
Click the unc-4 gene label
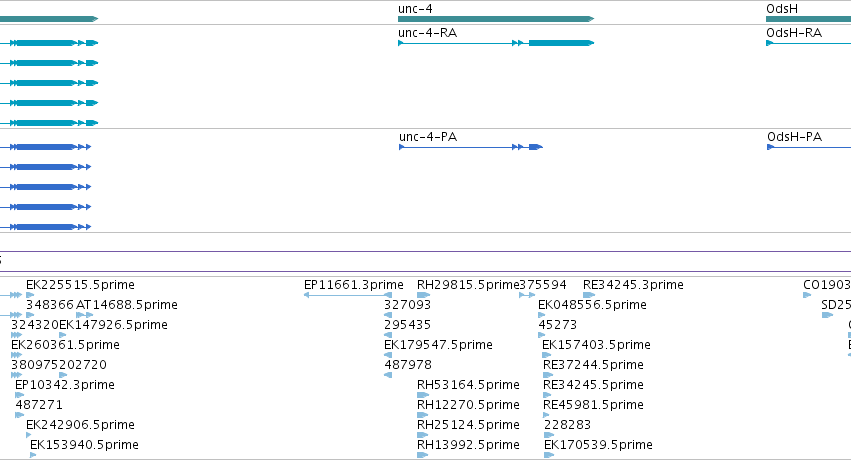point(415,9)
